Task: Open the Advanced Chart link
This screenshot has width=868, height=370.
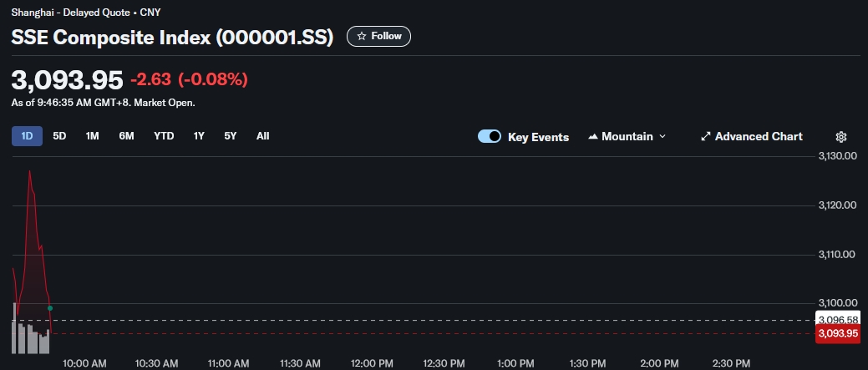Action: 752,137
